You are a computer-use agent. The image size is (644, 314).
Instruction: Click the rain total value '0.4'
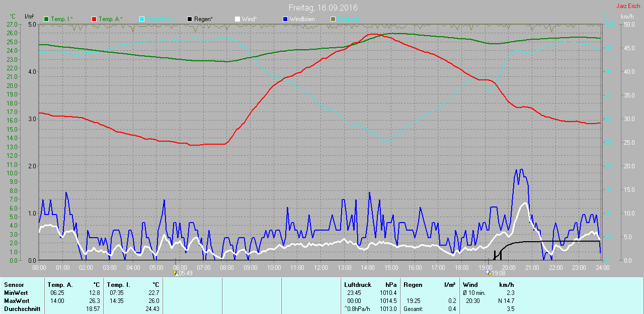[x=452, y=309]
